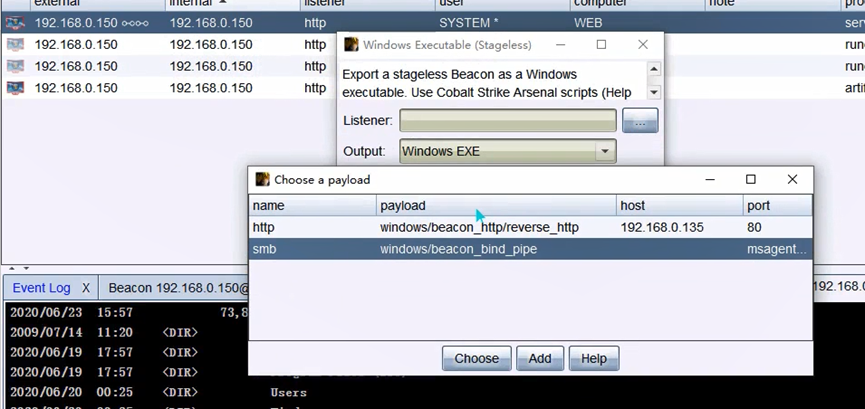Maximize the Choose a payload dialog
The image size is (865, 409).
(750, 179)
